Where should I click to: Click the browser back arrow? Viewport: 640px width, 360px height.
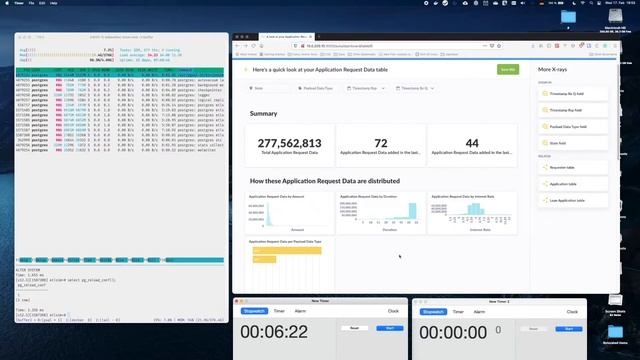(x=238, y=46)
